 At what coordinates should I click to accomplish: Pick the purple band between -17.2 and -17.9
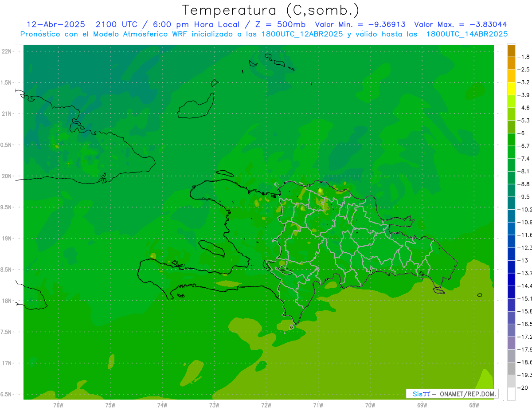click(x=511, y=343)
